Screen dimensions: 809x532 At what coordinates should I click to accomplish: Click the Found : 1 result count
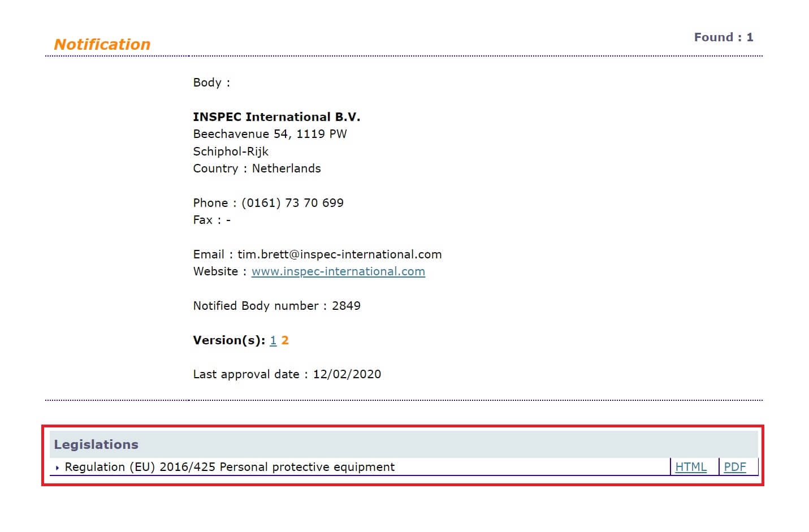point(724,37)
